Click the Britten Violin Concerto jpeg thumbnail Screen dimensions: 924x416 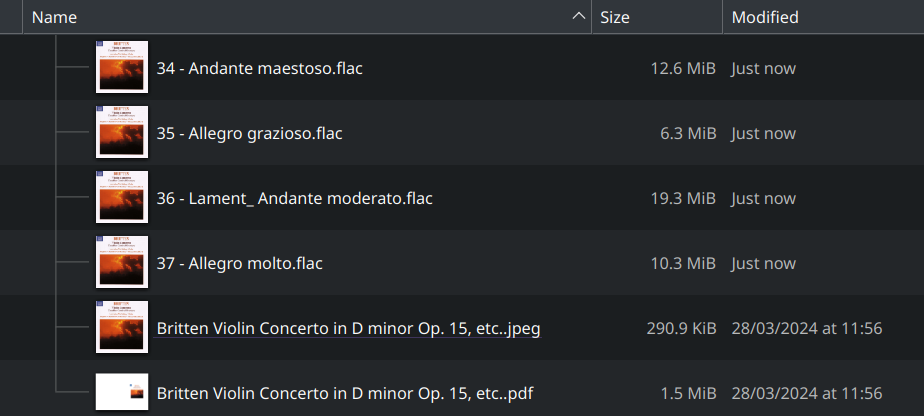122,328
